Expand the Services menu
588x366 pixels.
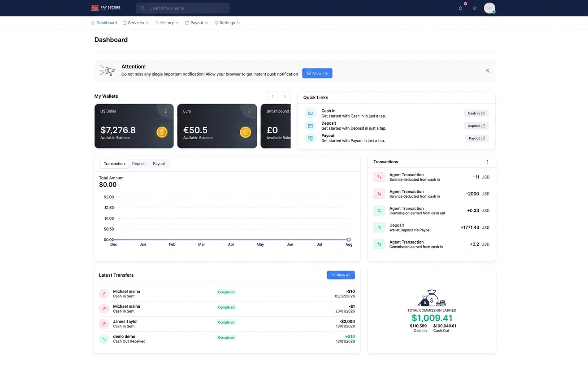point(136,23)
